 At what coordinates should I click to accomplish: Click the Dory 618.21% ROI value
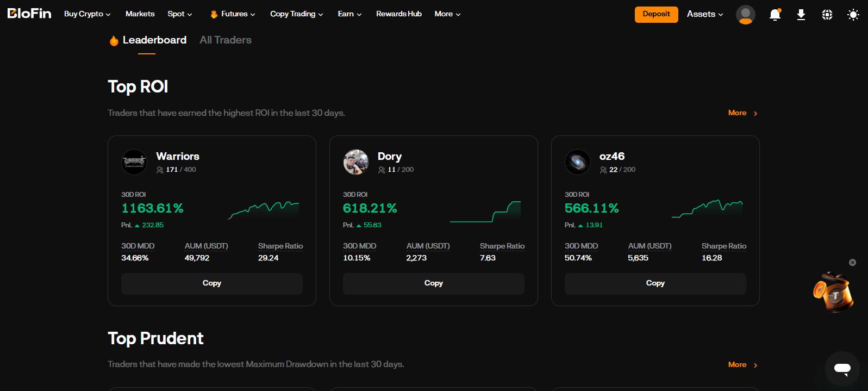370,208
